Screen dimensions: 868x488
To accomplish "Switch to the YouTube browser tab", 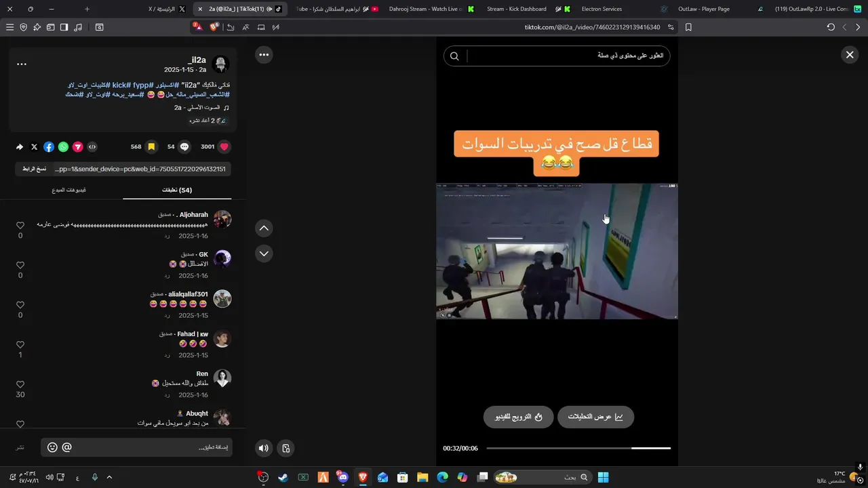I will tap(337, 9).
